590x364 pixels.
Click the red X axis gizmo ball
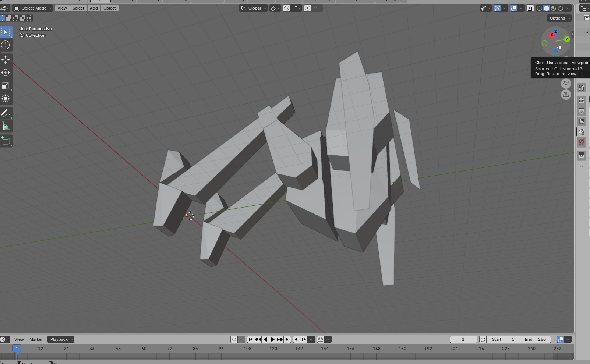[x=552, y=35]
